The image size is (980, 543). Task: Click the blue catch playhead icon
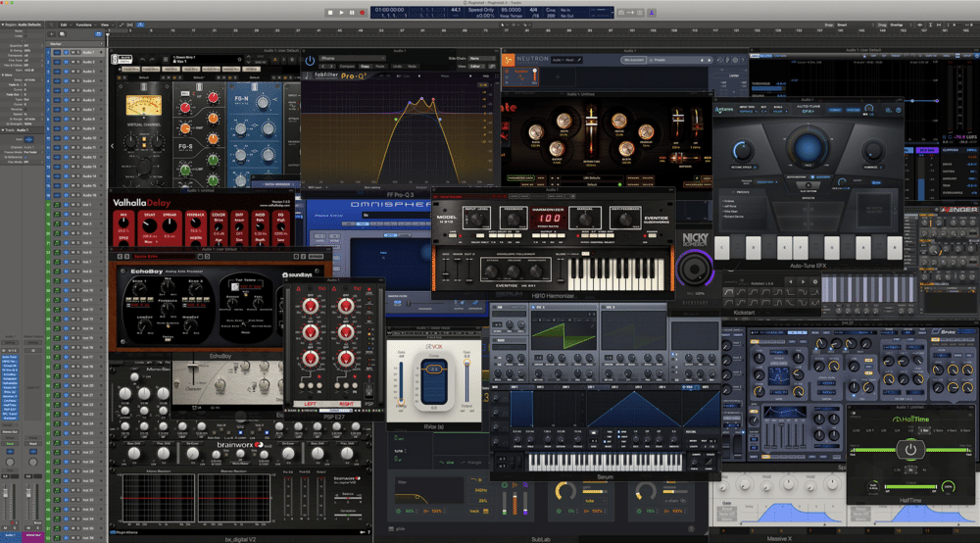click(140, 25)
